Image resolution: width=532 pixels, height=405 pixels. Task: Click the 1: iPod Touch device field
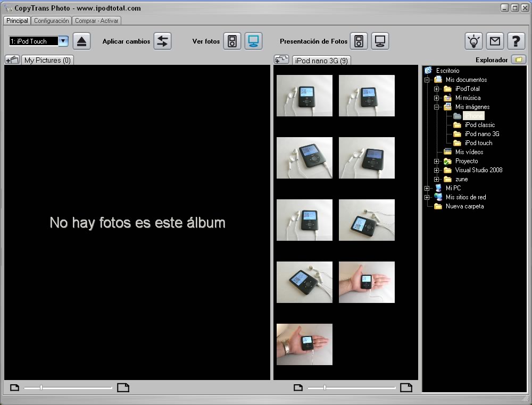point(34,41)
